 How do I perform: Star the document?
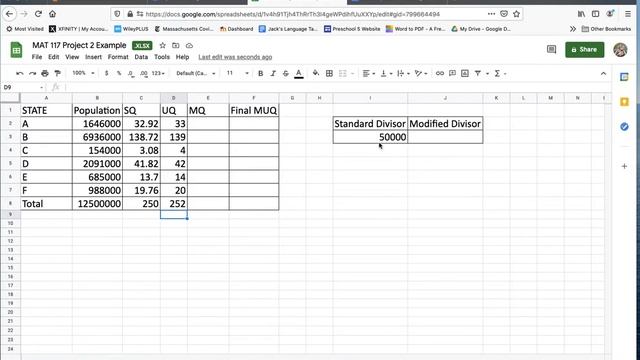(162, 45)
